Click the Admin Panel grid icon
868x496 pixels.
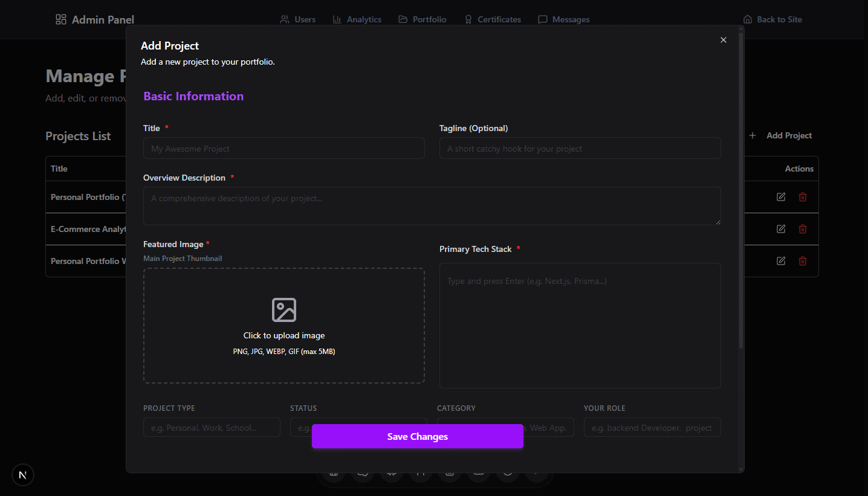click(60, 19)
